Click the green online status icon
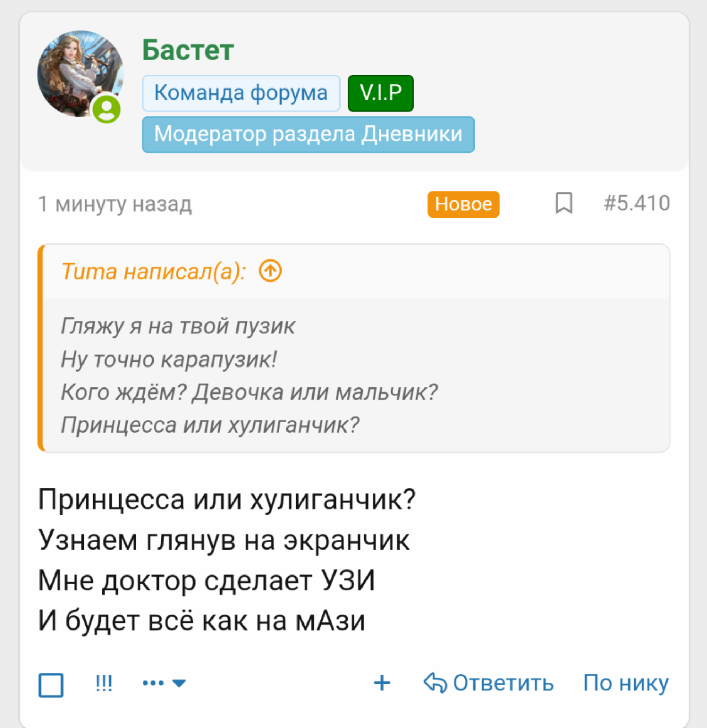This screenshot has width=707, height=728. point(107,109)
